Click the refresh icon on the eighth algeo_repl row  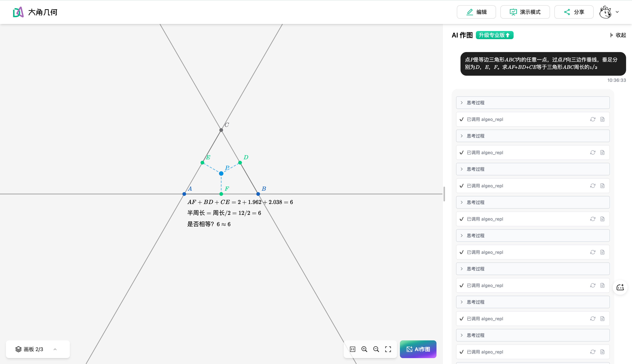point(593,352)
